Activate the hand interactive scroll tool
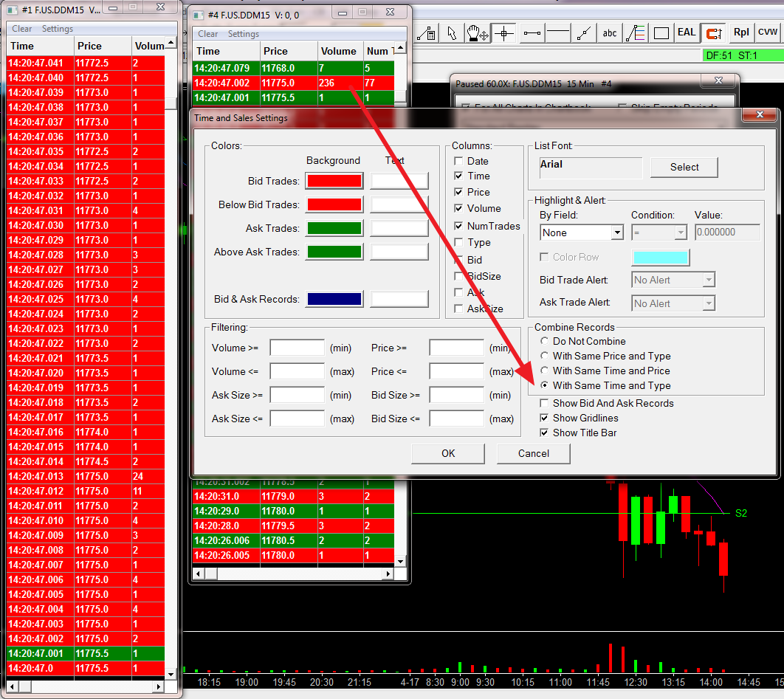Viewport: 784px width, 699px height. pos(477,33)
